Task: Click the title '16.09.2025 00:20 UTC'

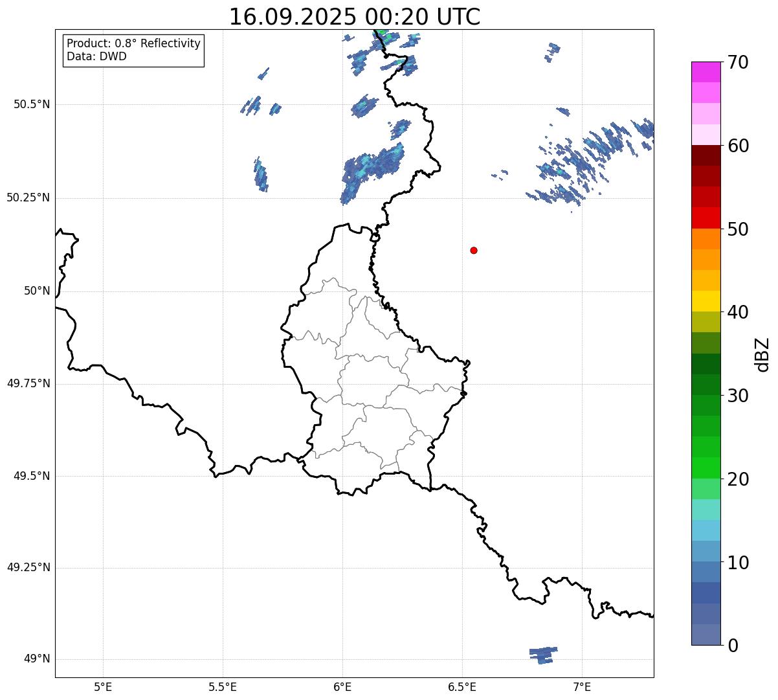Action: (355, 17)
